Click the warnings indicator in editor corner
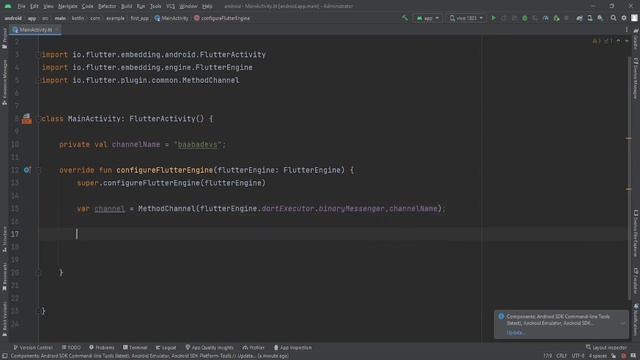Image resolution: width=640 pixels, height=360 pixels. (602, 41)
